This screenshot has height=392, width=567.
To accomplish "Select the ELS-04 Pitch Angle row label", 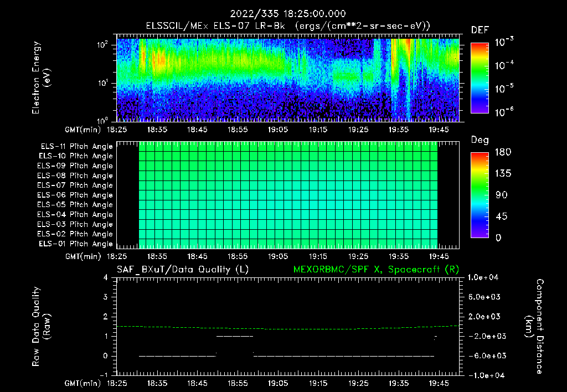I will click(x=75, y=214).
